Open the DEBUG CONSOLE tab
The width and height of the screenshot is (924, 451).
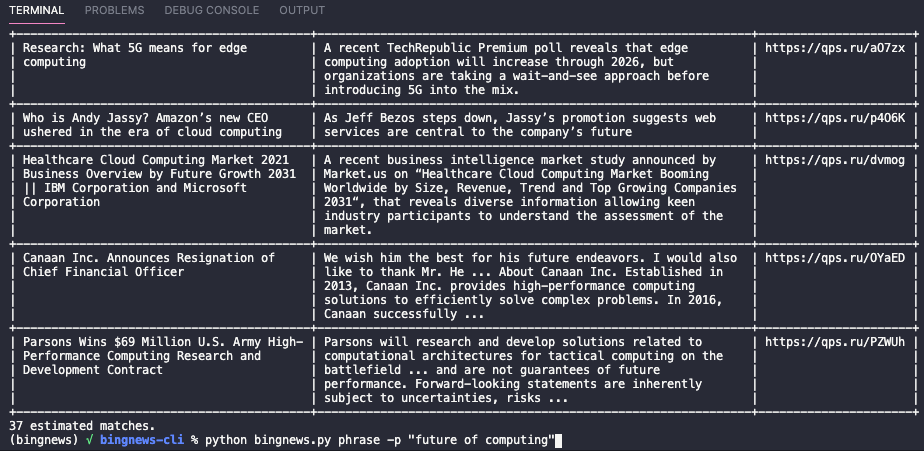211,10
